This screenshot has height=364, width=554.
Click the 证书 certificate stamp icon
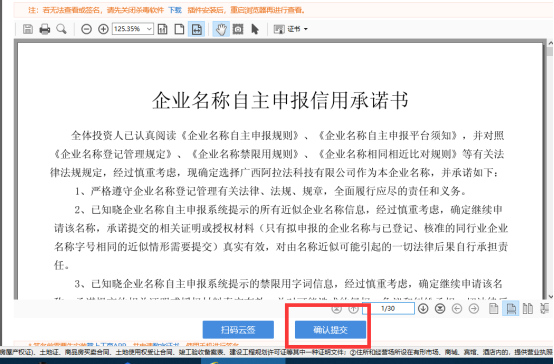click(x=279, y=29)
